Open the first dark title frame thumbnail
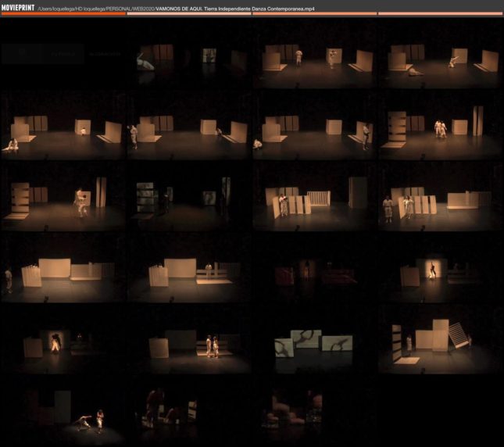 (x=63, y=53)
